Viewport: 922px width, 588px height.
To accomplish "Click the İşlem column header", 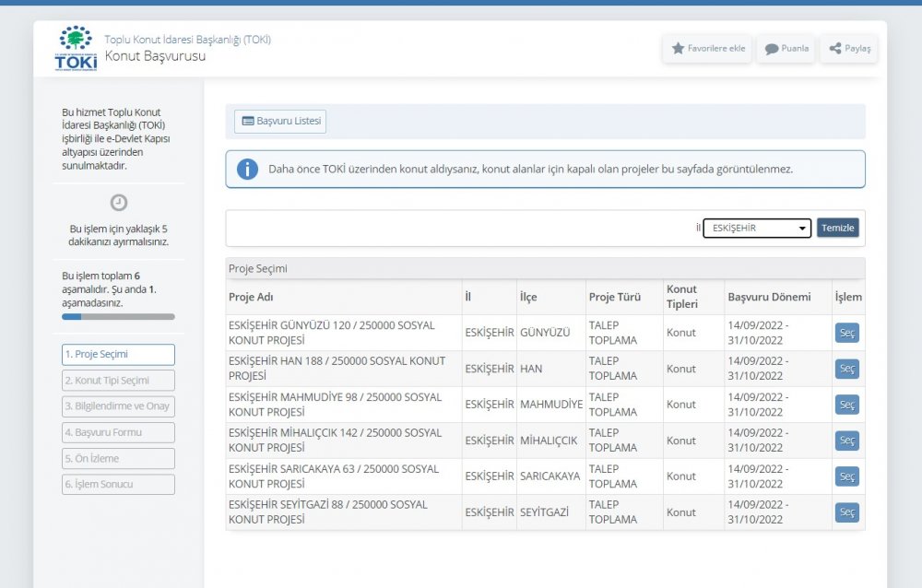I will [x=848, y=297].
